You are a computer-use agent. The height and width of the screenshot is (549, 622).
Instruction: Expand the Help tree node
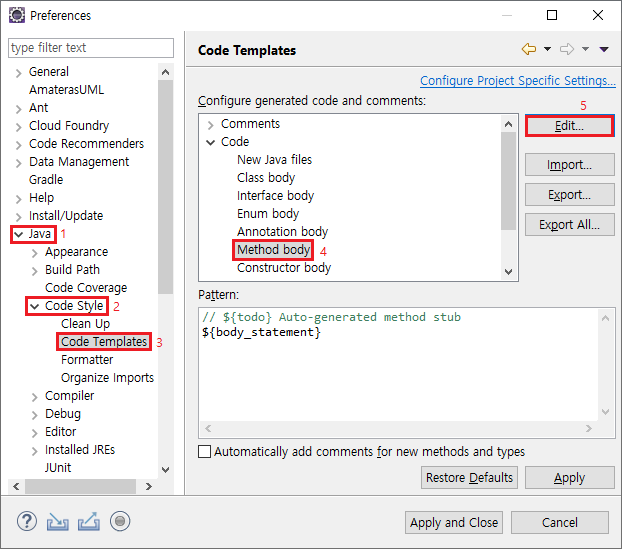click(x=18, y=199)
